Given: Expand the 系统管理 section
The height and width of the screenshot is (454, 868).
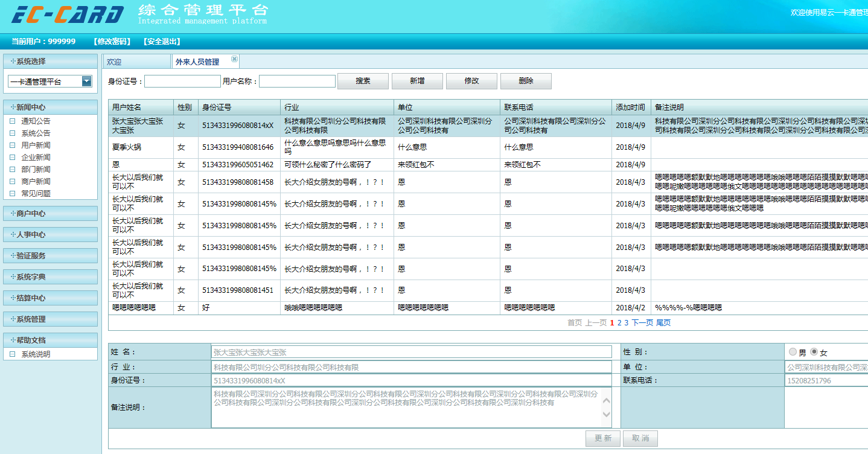Looking at the screenshot, I should [x=51, y=319].
